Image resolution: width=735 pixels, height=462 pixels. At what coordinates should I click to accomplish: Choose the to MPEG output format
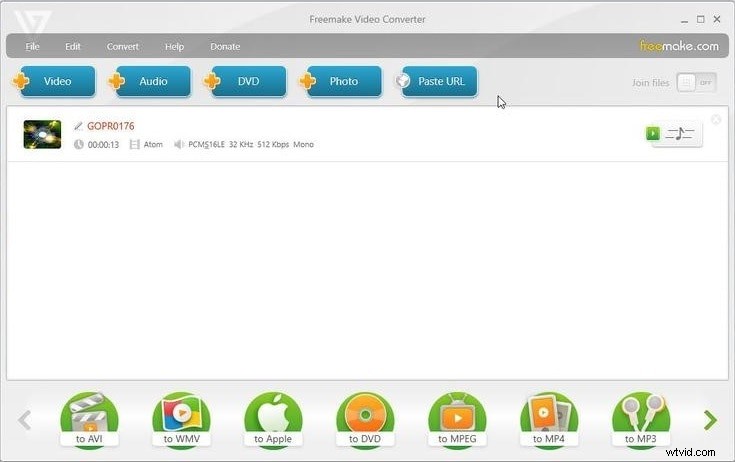click(x=457, y=420)
